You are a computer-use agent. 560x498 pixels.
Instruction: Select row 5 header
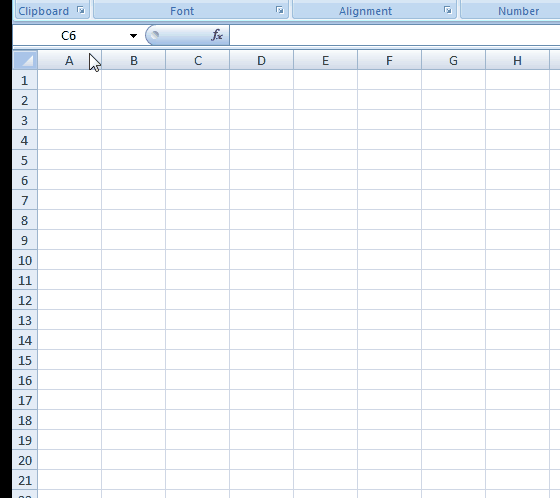(25, 160)
